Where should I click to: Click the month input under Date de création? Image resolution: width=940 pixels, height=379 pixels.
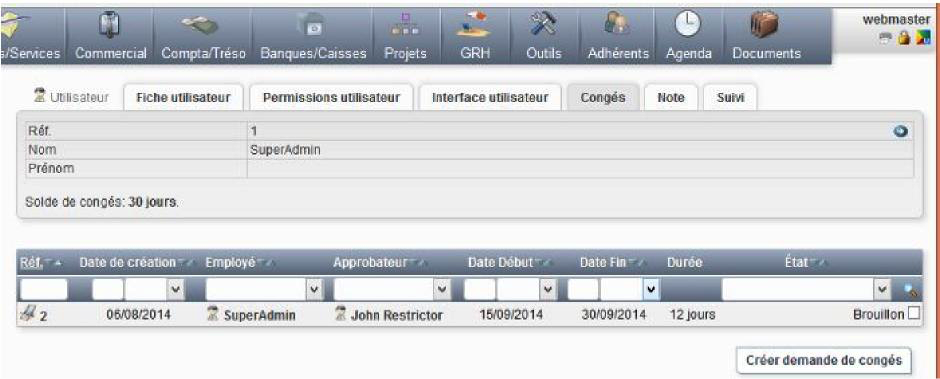pyautogui.click(x=108, y=290)
